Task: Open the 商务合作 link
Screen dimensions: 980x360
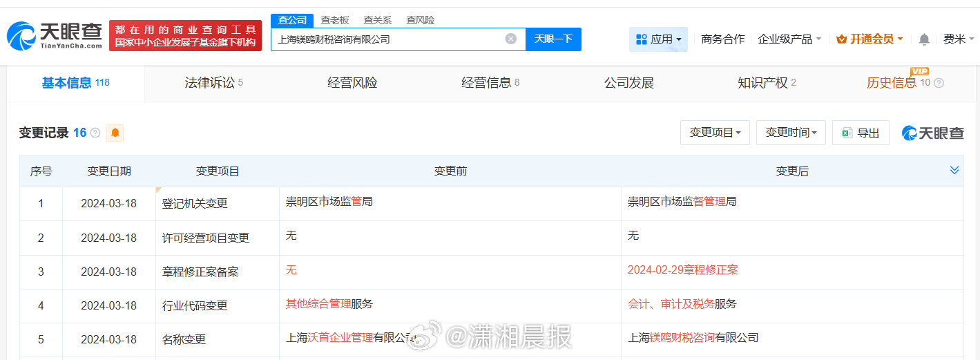Action: point(722,39)
